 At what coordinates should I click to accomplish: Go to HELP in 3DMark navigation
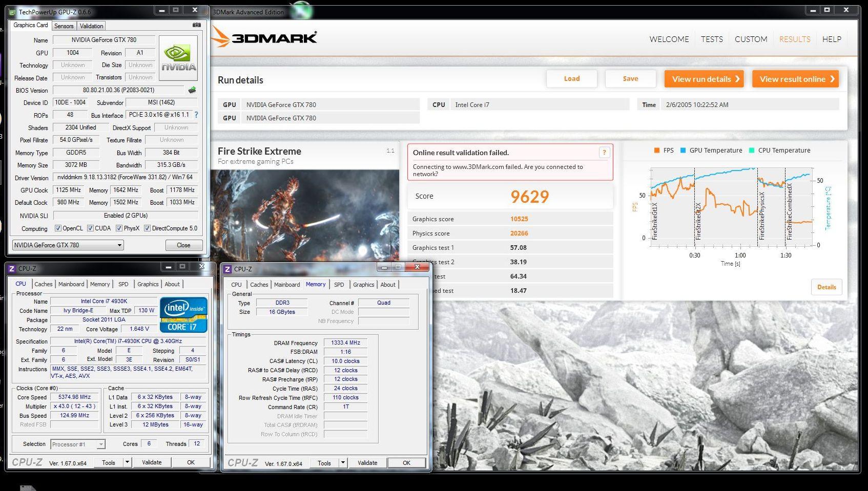[x=832, y=39]
